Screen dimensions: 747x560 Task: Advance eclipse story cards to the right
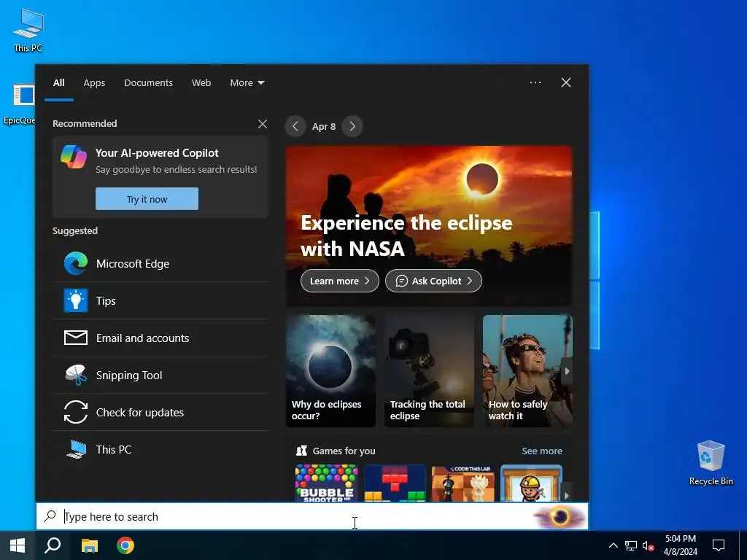566,371
